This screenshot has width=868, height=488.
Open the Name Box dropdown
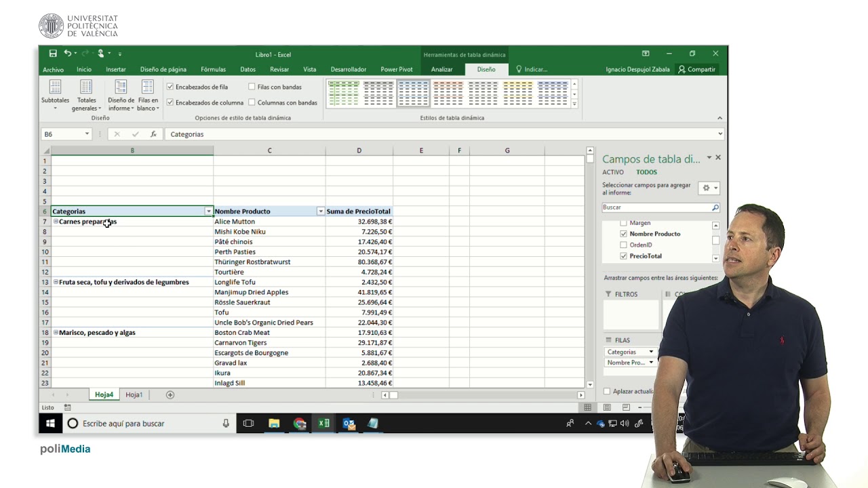(87, 134)
